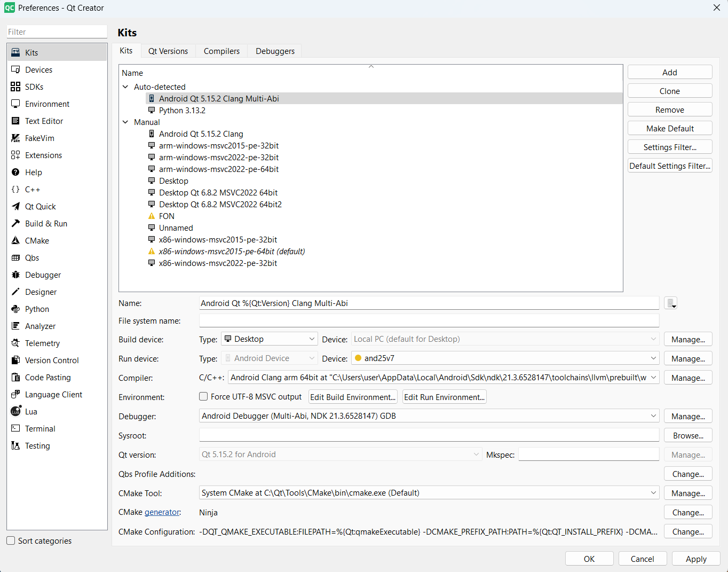This screenshot has width=728, height=572.
Task: Click Edit Build Environment button
Action: click(353, 397)
